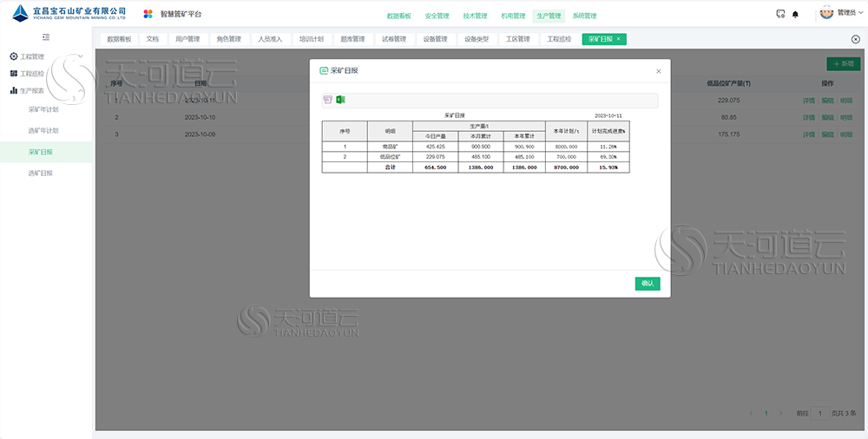This screenshot has width=868, height=439.
Task: Switch to the 用户管理 page tab
Action: [x=187, y=39]
